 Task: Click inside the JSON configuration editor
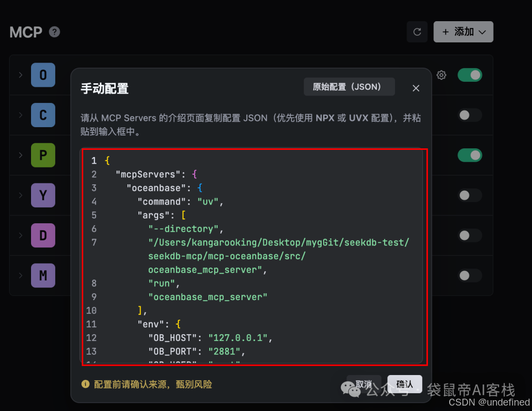pos(254,256)
